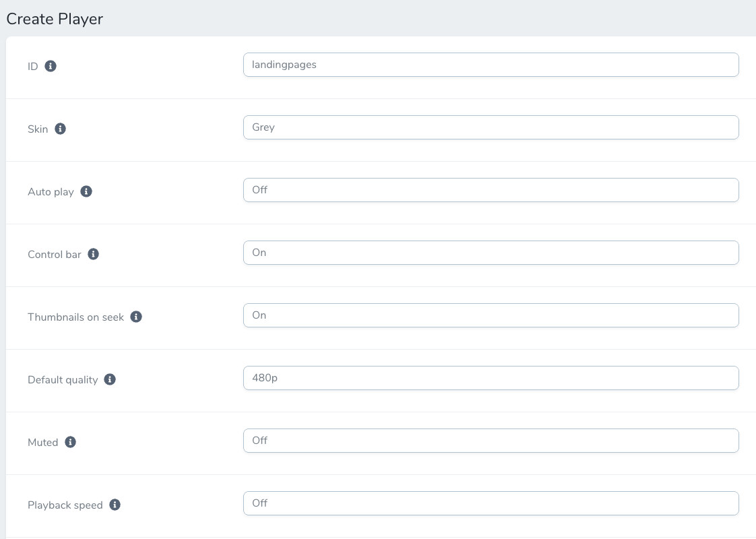756x539 pixels.
Task: Click the info icon next to Muted
Action: 70,442
